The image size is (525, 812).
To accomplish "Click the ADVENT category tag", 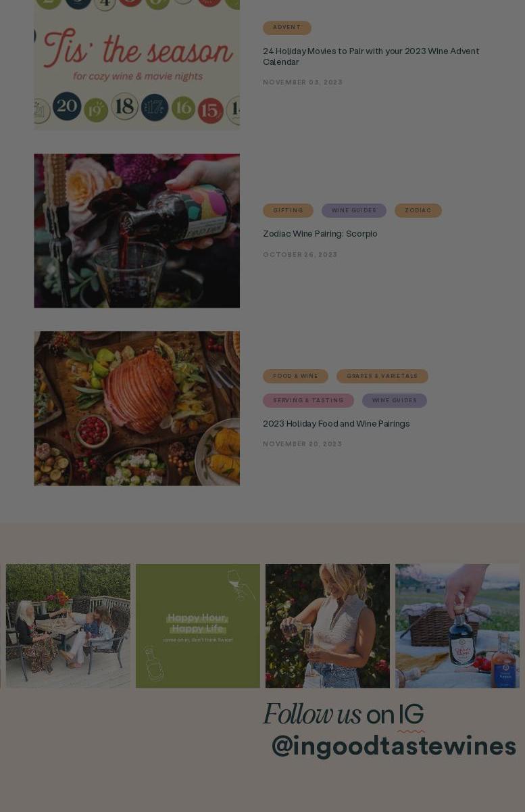I will (286, 28).
